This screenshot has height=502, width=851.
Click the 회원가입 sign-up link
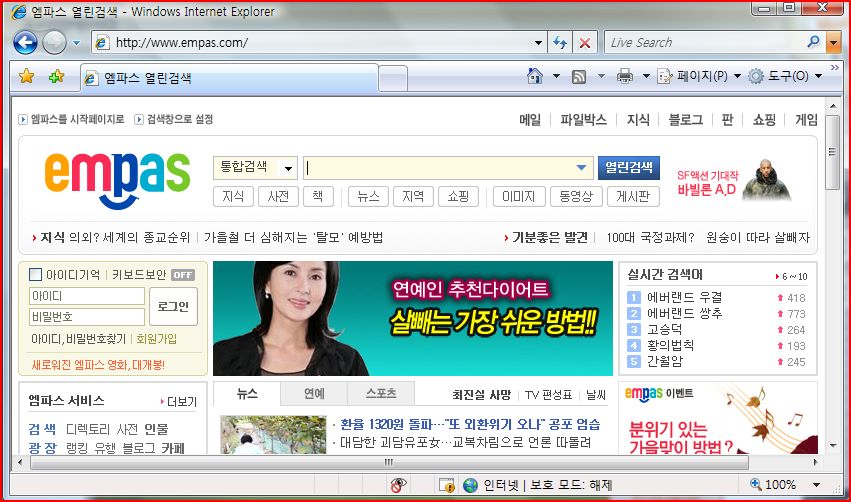click(157, 339)
